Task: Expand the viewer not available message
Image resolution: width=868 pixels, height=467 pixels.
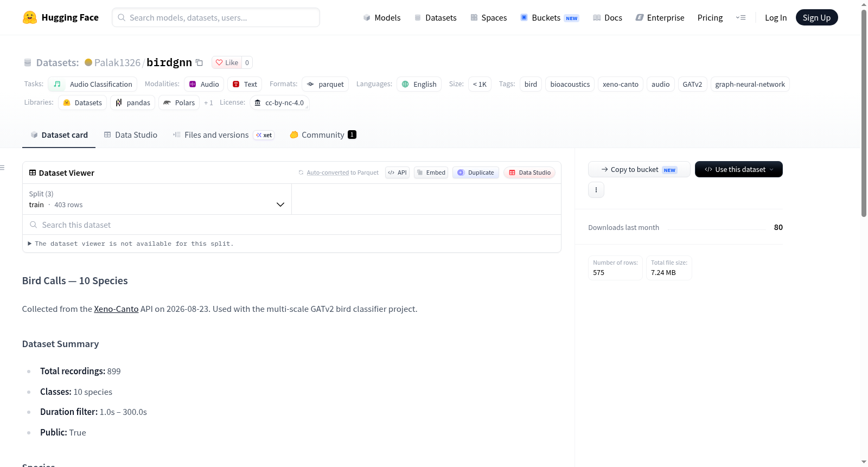Action: tap(131, 244)
